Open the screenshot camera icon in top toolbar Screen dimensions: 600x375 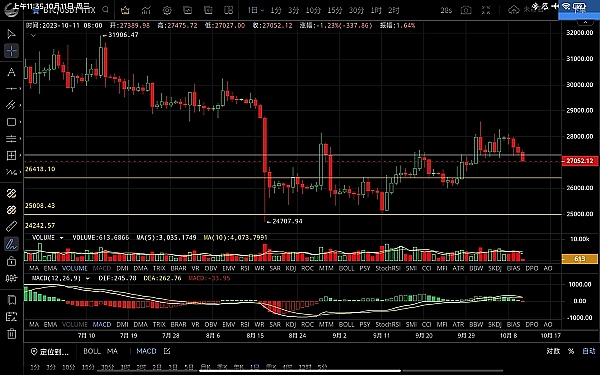coord(466,10)
